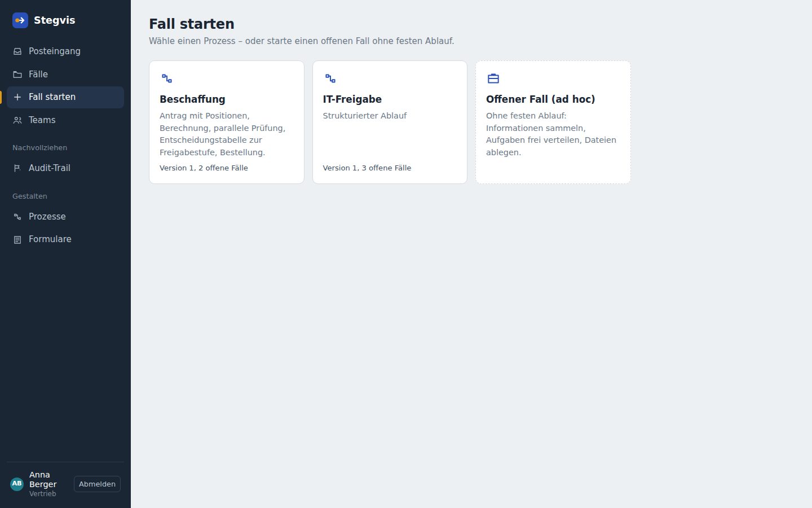This screenshot has height=508, width=812.
Task: Click the Teams people icon
Action: (17, 120)
